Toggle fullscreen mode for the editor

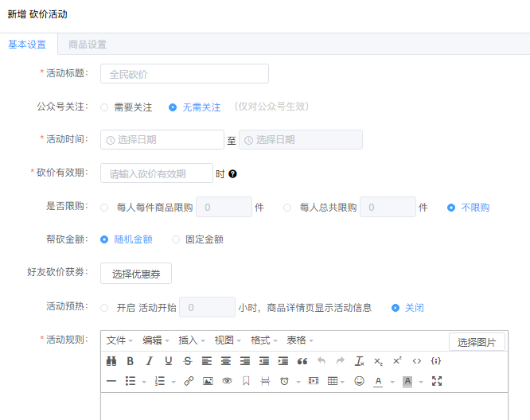coord(436,381)
